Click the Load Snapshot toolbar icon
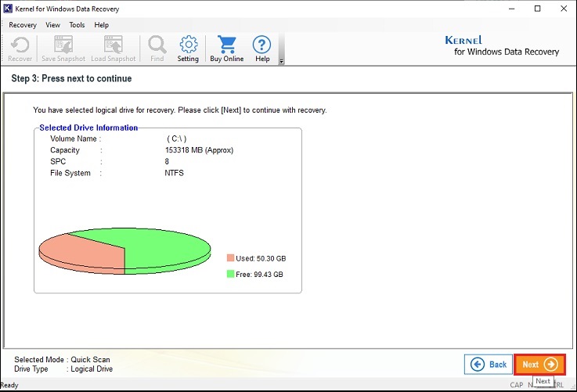 (x=114, y=49)
